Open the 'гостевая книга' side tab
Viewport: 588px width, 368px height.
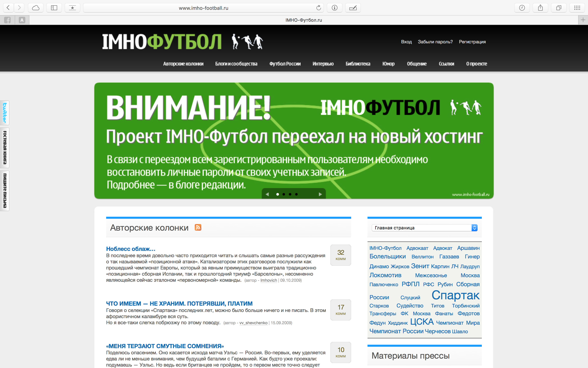pos(5,147)
